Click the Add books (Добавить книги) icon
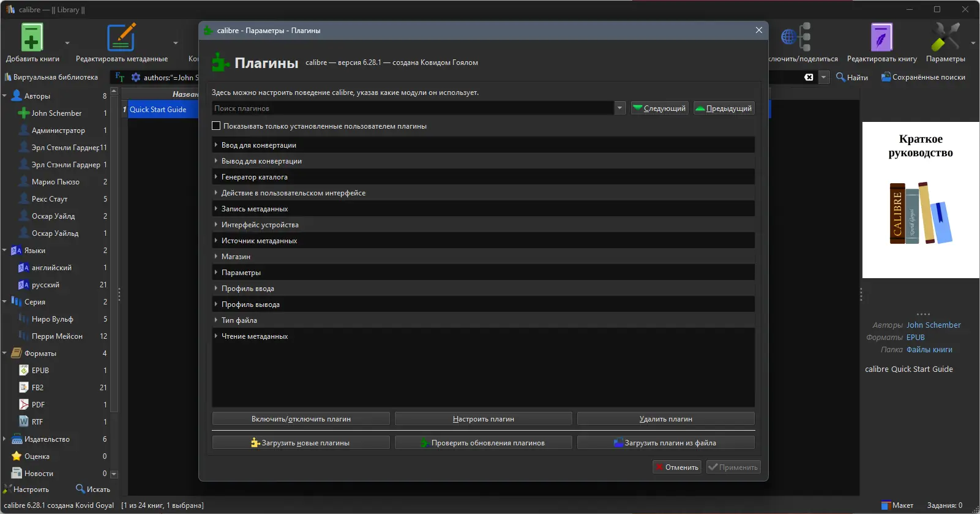 32,37
